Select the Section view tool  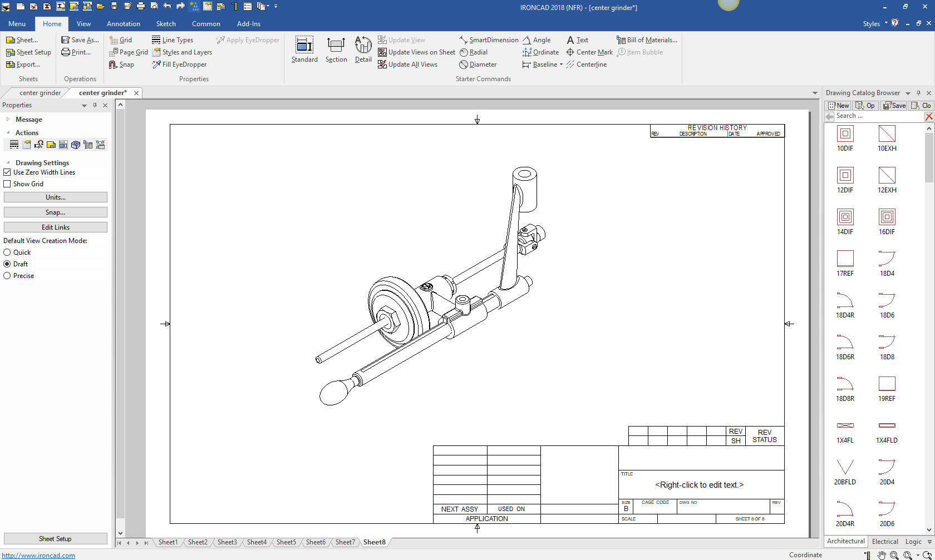pyautogui.click(x=336, y=46)
